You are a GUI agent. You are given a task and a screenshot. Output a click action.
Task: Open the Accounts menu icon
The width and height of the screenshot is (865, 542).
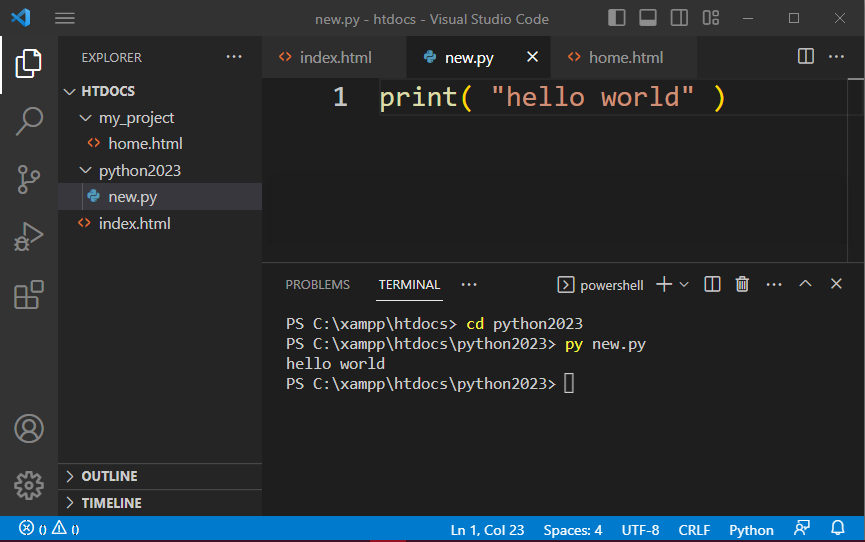29,429
